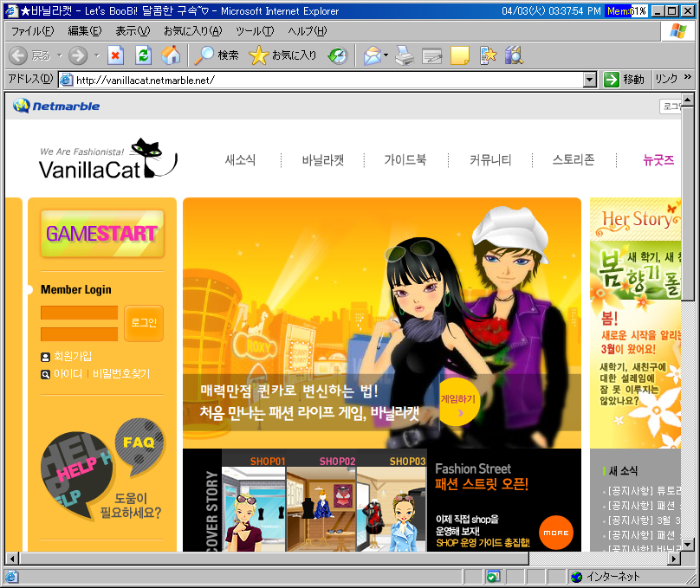
Task: Open the Mail button dropdown arrow
Action: [386, 55]
